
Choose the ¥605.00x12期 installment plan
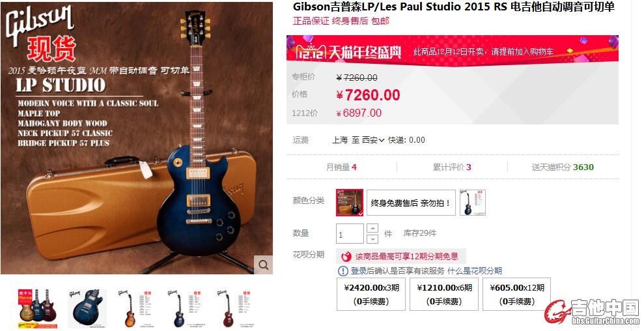pos(516,294)
